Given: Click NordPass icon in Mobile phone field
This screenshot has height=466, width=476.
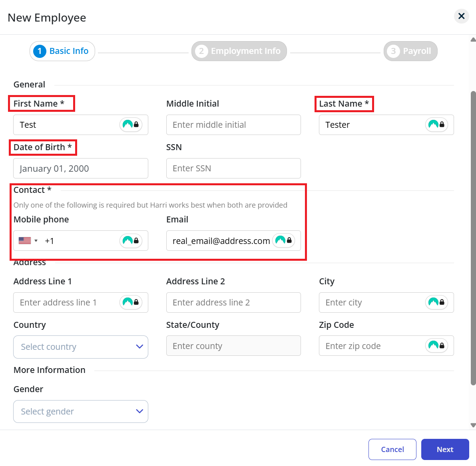Looking at the screenshot, I should point(131,240).
